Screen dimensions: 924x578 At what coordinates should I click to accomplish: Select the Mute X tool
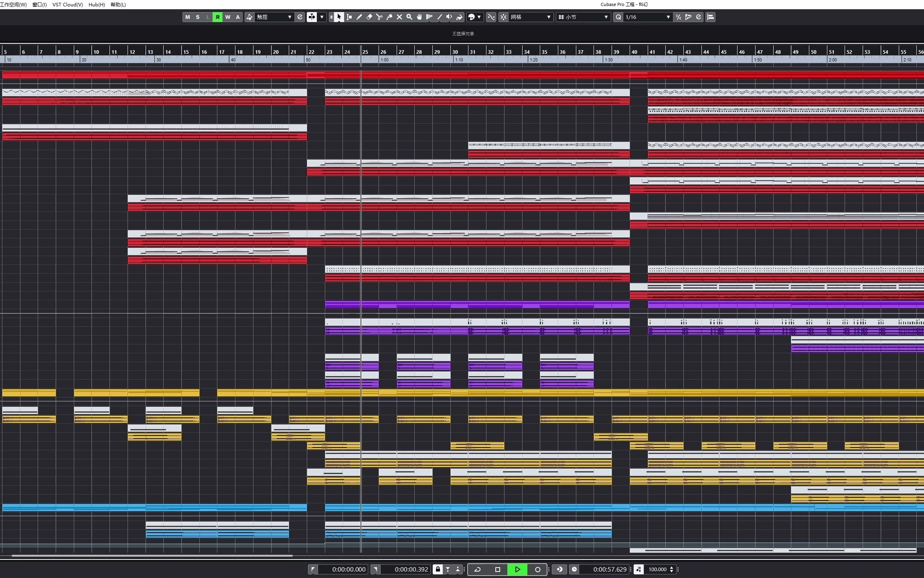click(x=399, y=17)
